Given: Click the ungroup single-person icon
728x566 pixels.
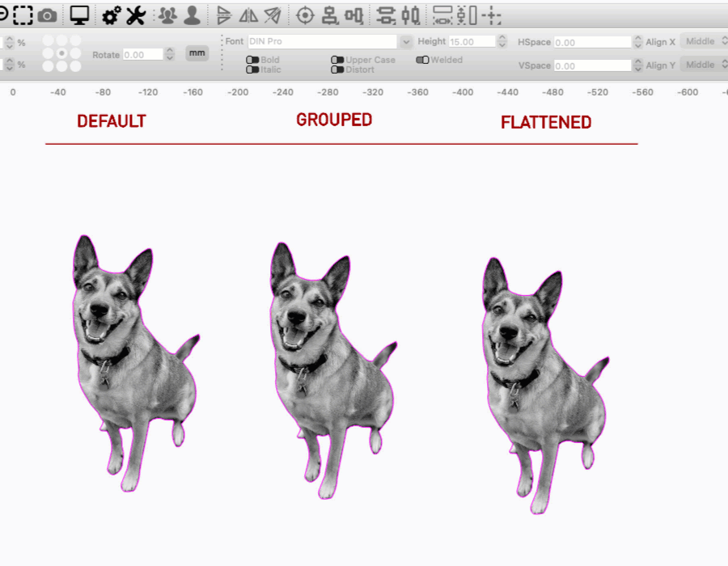Looking at the screenshot, I should coord(192,15).
